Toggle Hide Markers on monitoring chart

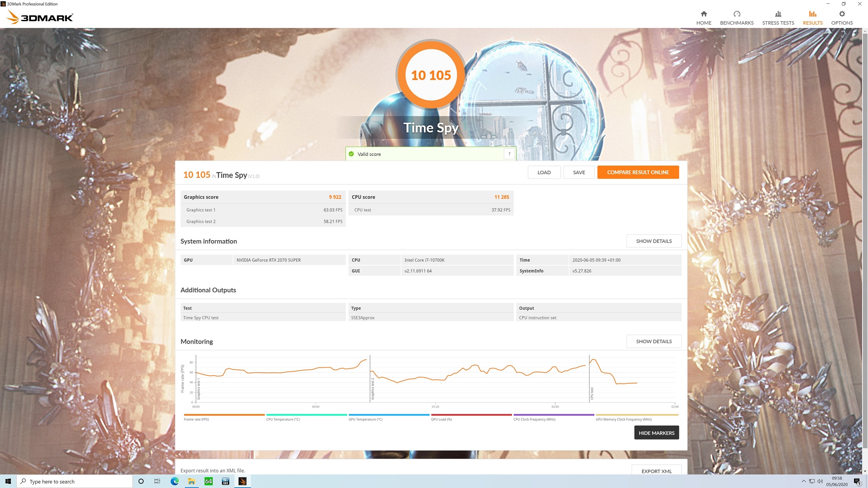point(656,433)
